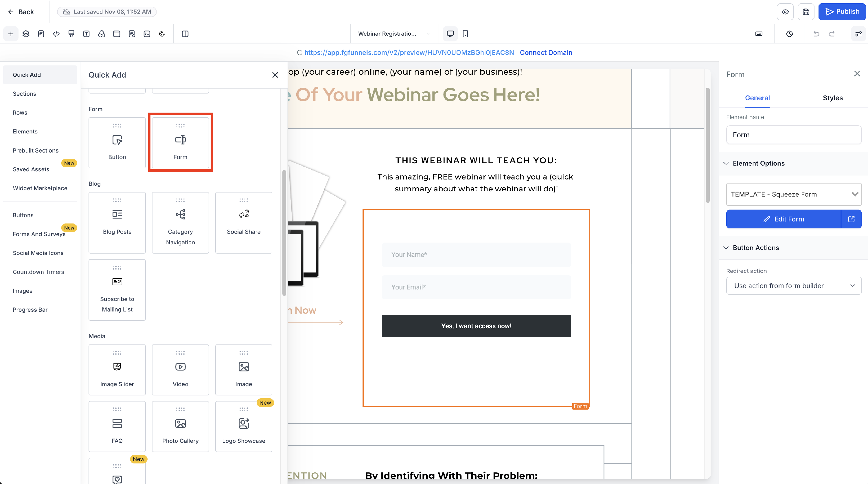This screenshot has width=868, height=484.
Task: Open the Widget Marketplace section
Action: point(40,188)
